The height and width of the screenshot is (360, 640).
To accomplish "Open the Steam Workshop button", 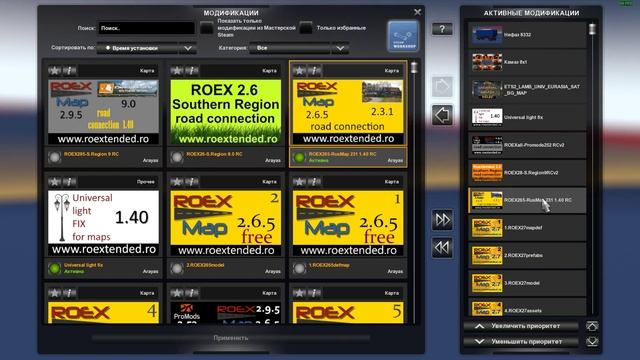I will (x=403, y=36).
